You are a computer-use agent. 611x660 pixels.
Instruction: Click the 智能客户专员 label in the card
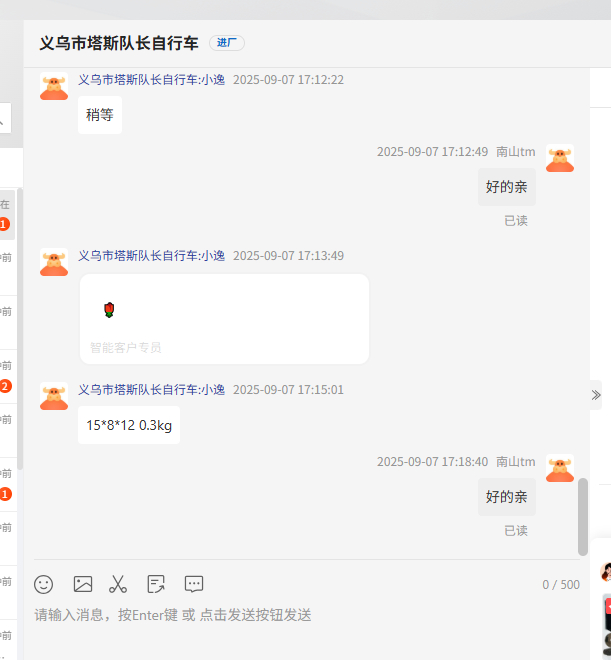click(x=125, y=348)
